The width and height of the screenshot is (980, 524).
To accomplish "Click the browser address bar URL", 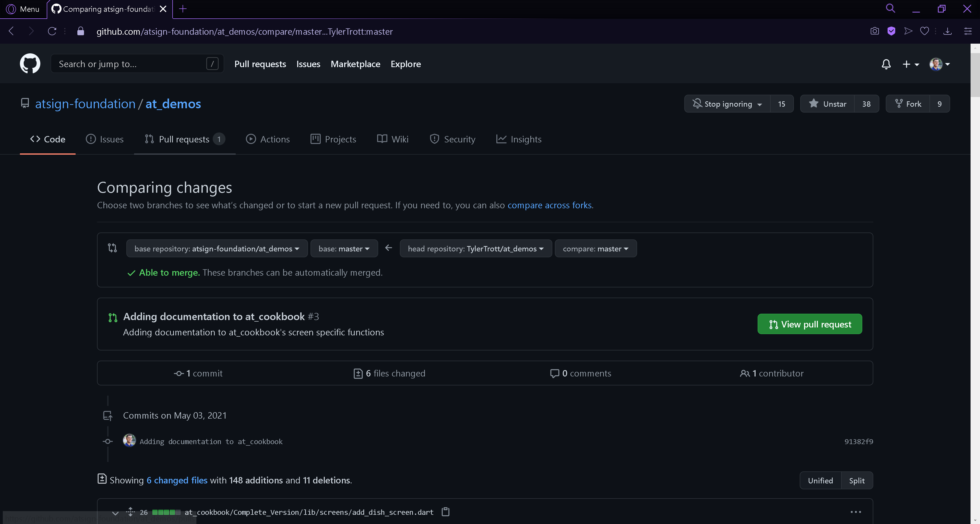I will [245, 32].
